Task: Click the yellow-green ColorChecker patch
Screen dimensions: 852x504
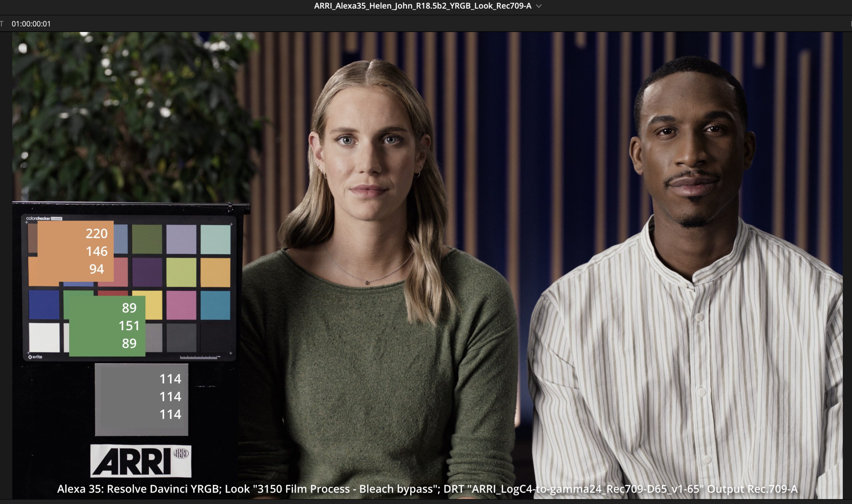Action: (x=181, y=272)
